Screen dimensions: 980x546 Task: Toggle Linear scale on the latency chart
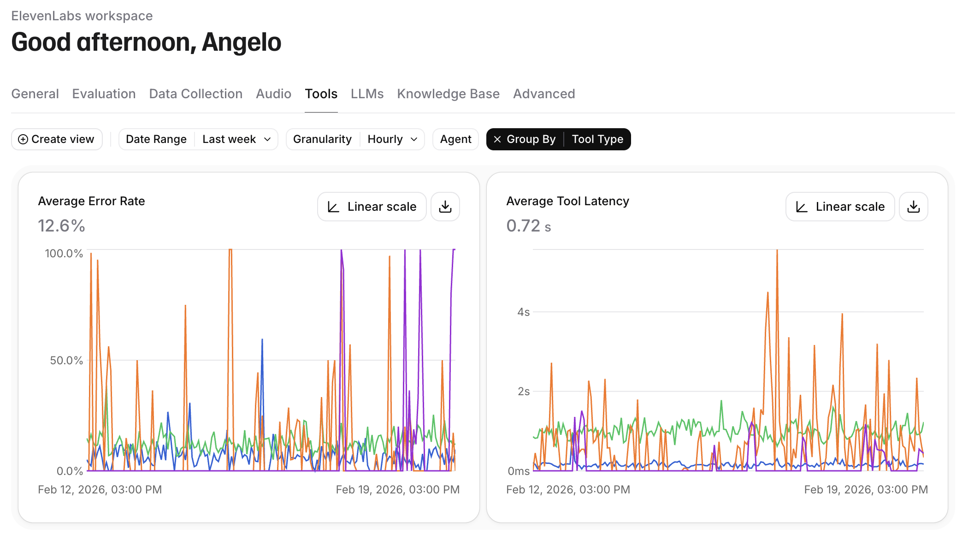point(840,207)
